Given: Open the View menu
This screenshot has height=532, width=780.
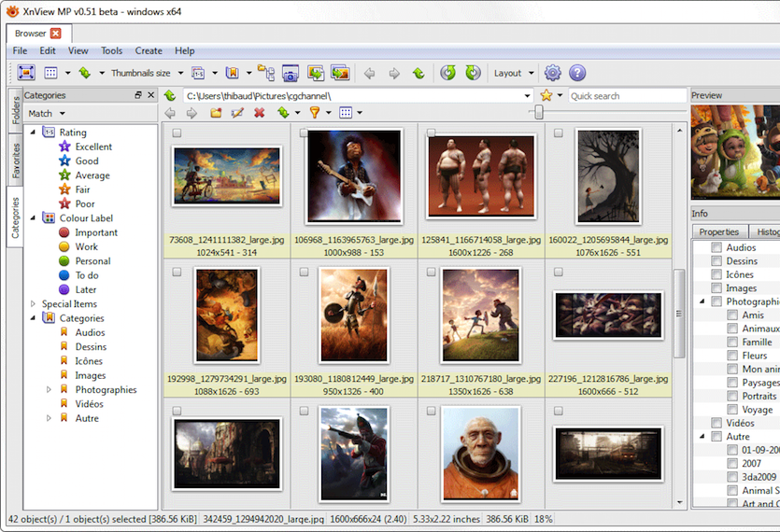Looking at the screenshot, I should point(78,50).
